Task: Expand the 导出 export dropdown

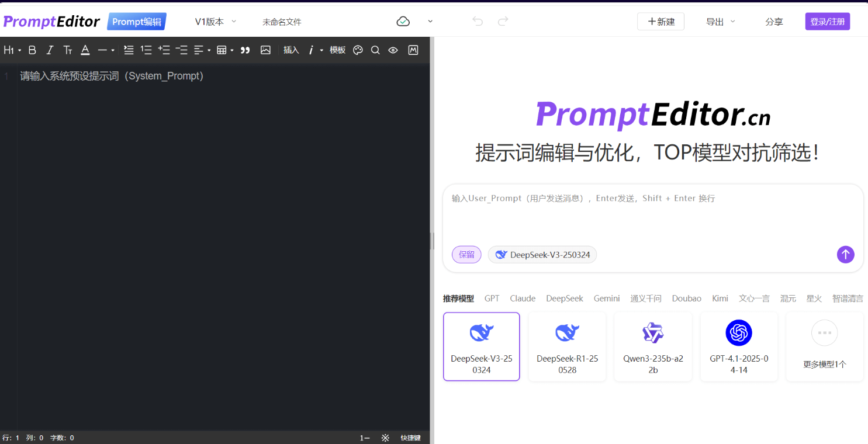Action: [x=720, y=22]
